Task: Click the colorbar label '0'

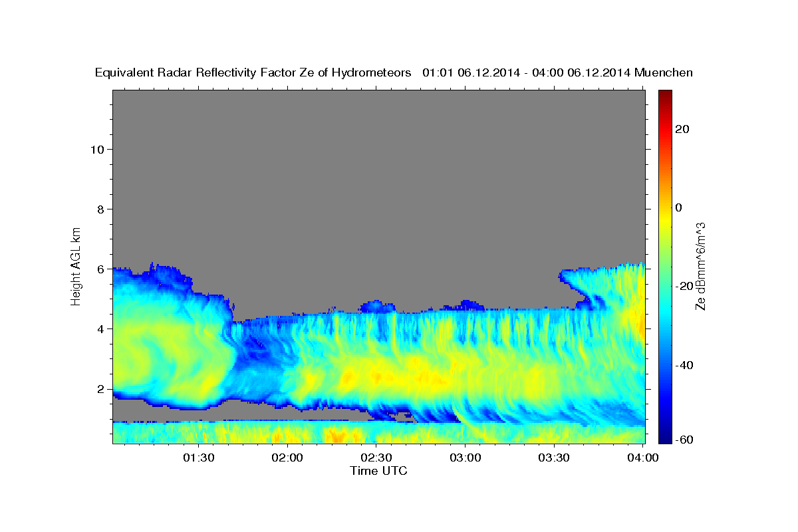Action: (679, 207)
